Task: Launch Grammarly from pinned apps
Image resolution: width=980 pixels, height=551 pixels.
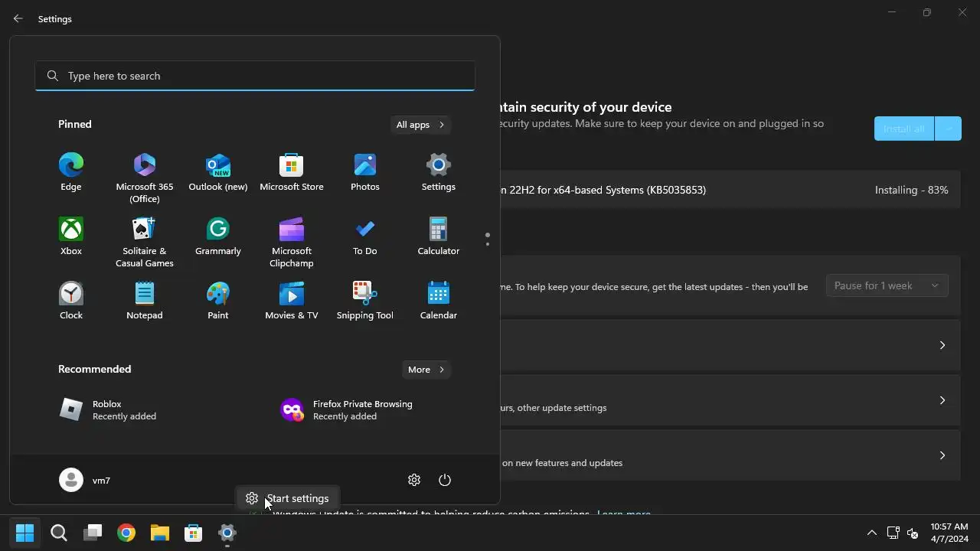Action: point(218,236)
